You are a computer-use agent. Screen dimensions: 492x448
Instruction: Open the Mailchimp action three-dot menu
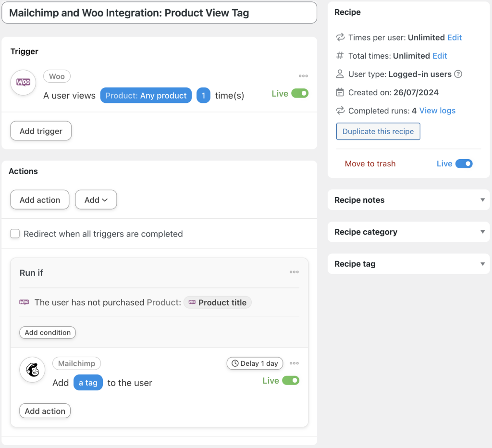294,363
